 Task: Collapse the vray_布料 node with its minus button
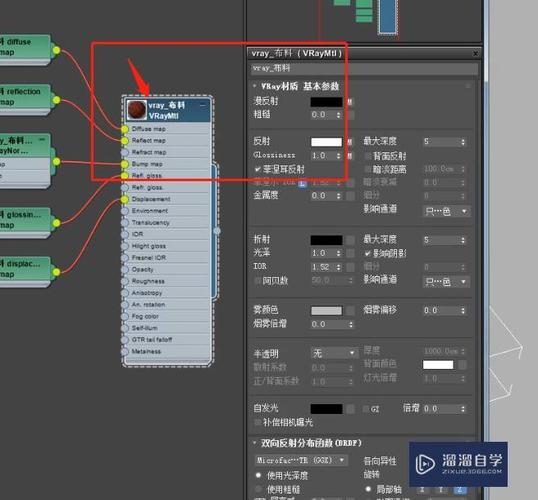point(203,105)
